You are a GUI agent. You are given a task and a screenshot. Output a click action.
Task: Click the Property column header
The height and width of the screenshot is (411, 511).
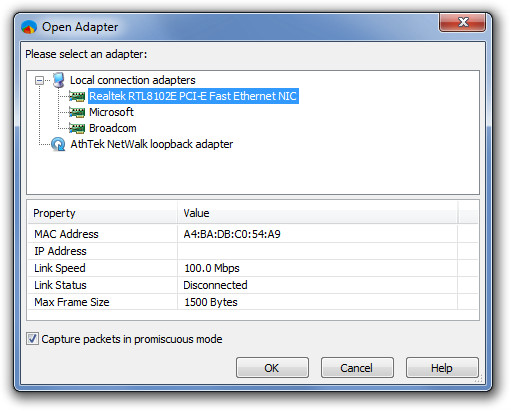point(103,213)
